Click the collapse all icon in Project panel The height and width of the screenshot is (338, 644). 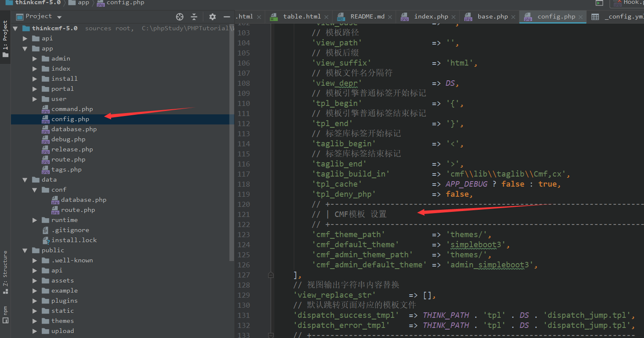(x=194, y=17)
